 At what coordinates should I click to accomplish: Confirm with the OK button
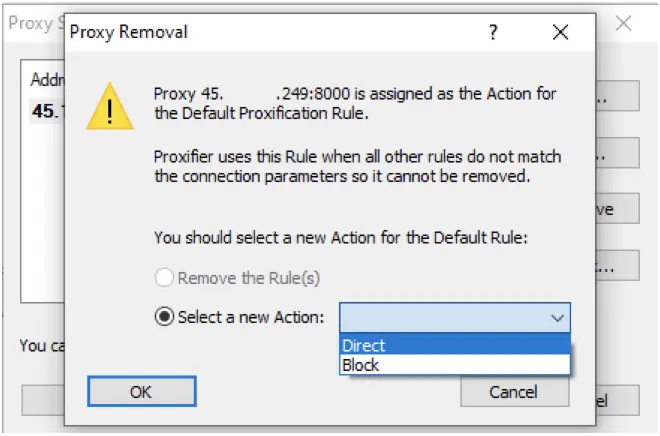coord(142,392)
